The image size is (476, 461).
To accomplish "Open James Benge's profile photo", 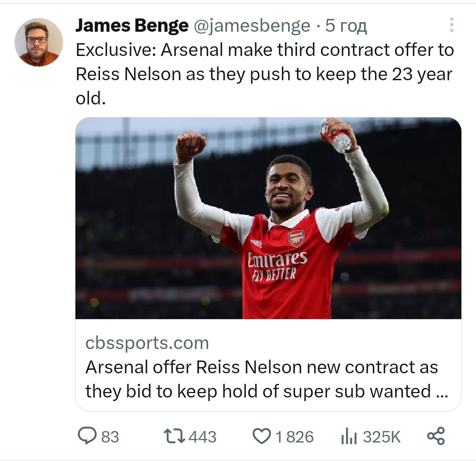I will [x=39, y=42].
